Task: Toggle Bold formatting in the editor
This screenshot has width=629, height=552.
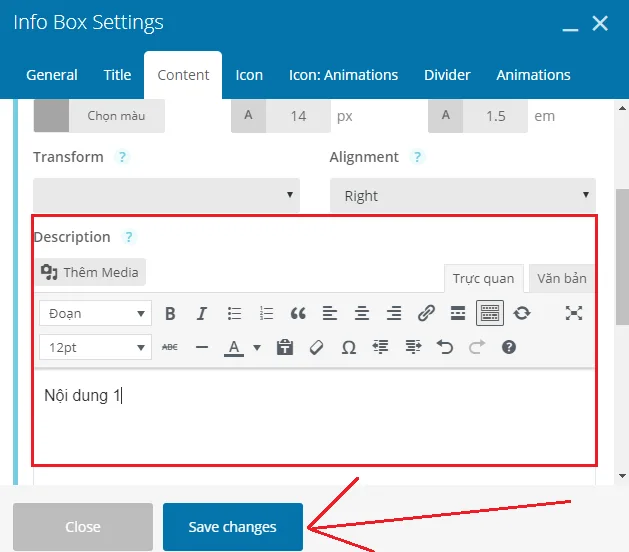Action: pyautogui.click(x=170, y=313)
